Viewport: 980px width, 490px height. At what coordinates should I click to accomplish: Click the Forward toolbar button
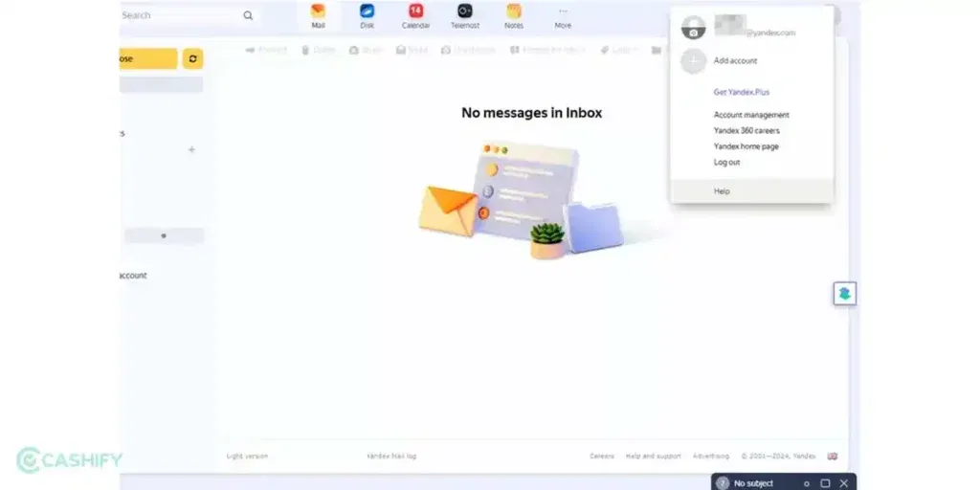click(266, 50)
